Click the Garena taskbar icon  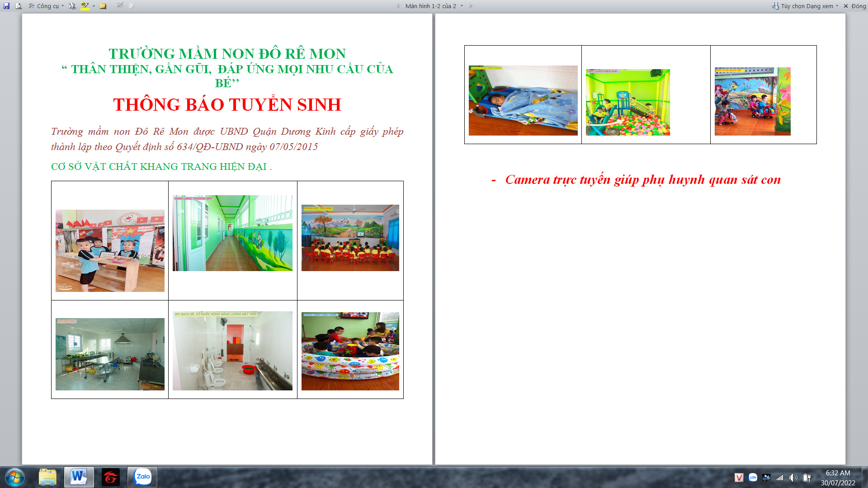click(x=111, y=477)
